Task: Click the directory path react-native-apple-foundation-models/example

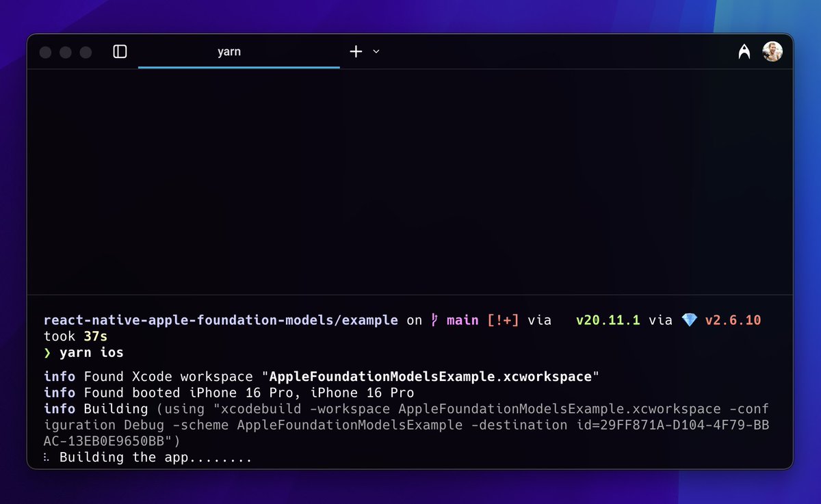Action: (220, 320)
